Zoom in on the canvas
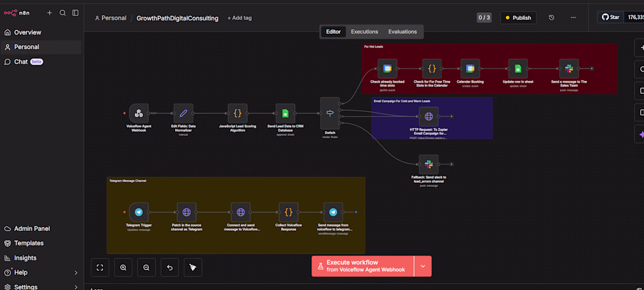The image size is (644, 290). point(123,267)
